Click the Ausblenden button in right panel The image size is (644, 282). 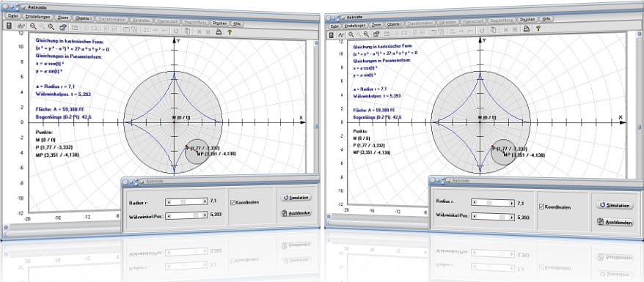(615, 222)
